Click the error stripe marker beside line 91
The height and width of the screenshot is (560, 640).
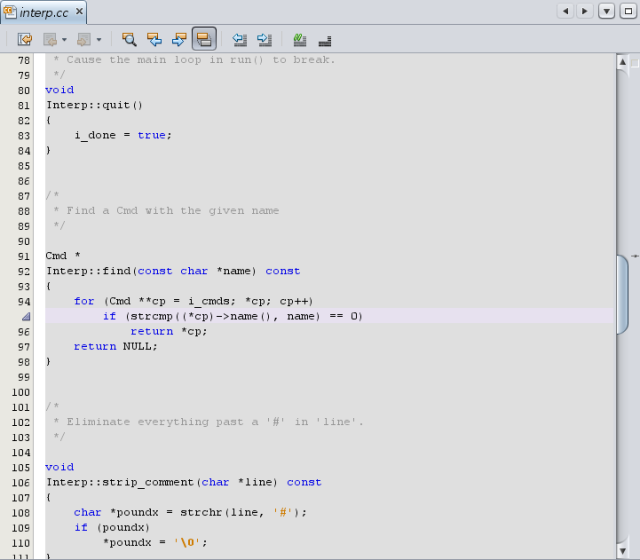[x=635, y=256]
